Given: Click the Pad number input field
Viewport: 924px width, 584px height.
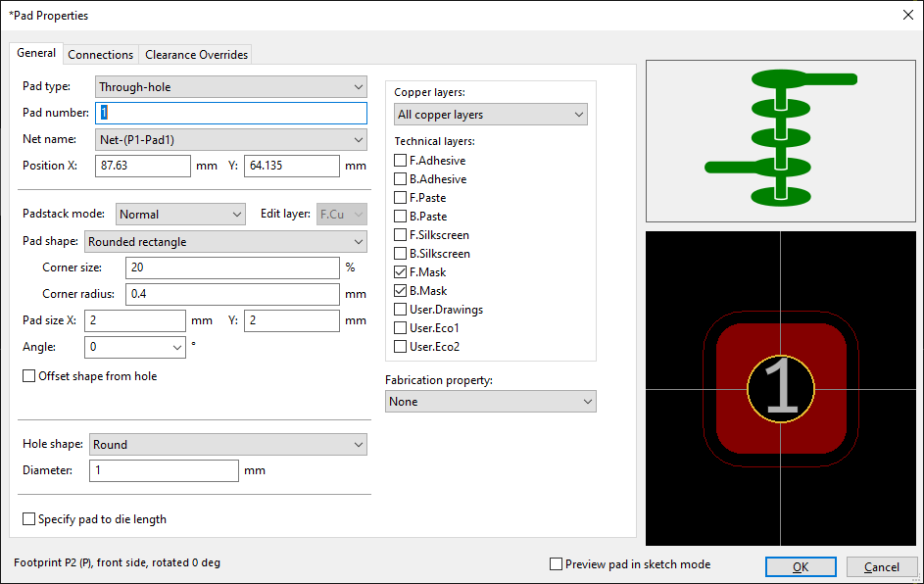Looking at the screenshot, I should click(231, 114).
